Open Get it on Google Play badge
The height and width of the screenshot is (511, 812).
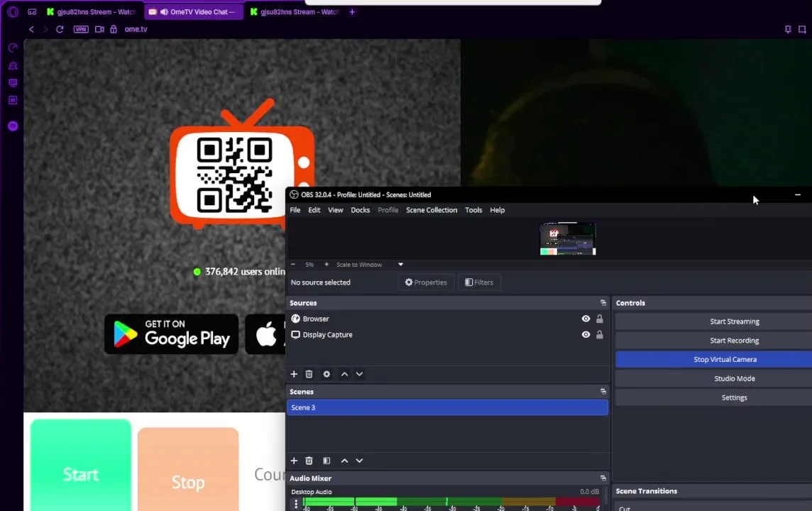(171, 334)
